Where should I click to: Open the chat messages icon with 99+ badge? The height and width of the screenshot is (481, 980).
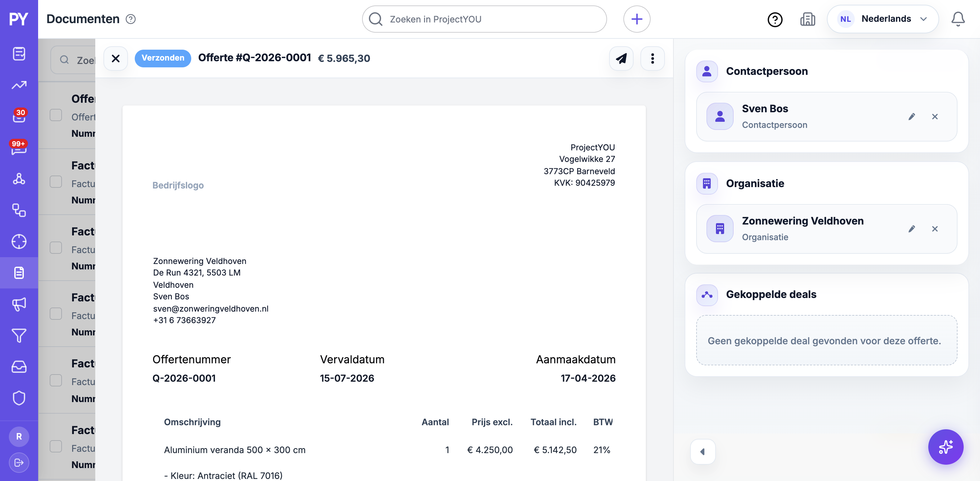coord(19,148)
